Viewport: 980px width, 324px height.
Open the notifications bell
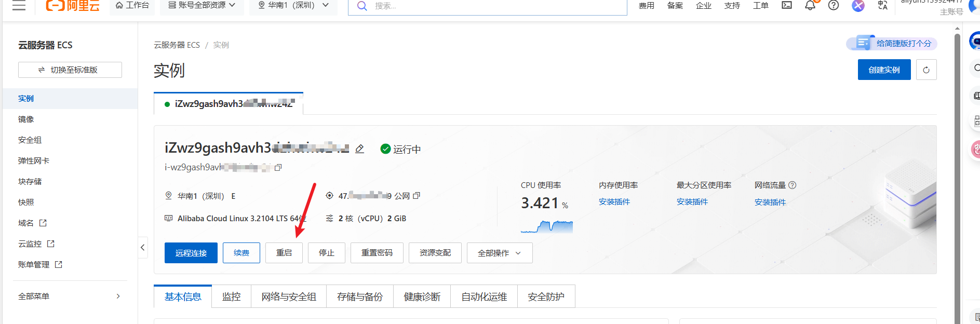pyautogui.click(x=810, y=5)
